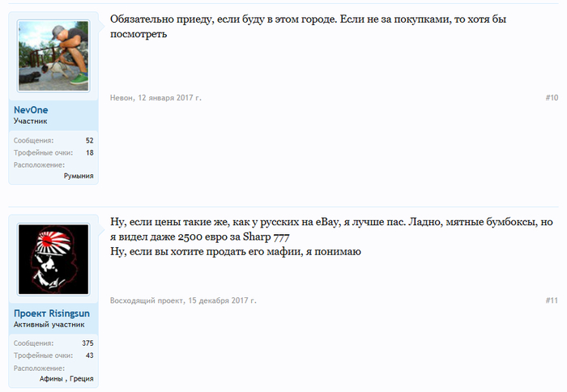
Task: Open the Проект Risingsun username profile
Action: coord(52,313)
